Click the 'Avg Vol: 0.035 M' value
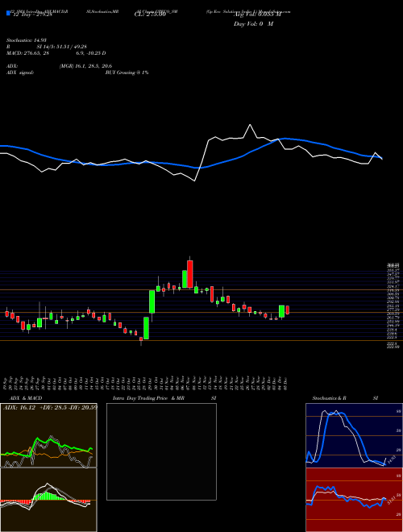This screenshot has height=532, width=403. click(257, 15)
